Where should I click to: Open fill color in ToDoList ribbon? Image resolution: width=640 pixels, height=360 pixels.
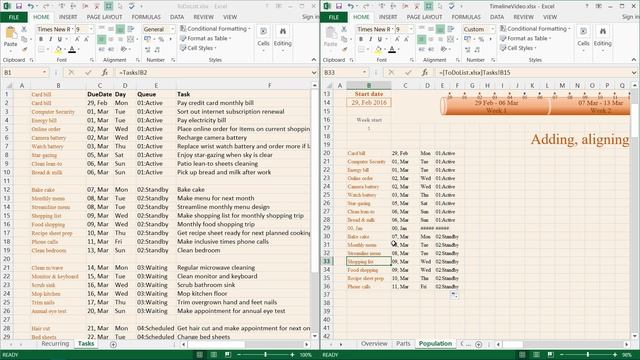[58, 50]
